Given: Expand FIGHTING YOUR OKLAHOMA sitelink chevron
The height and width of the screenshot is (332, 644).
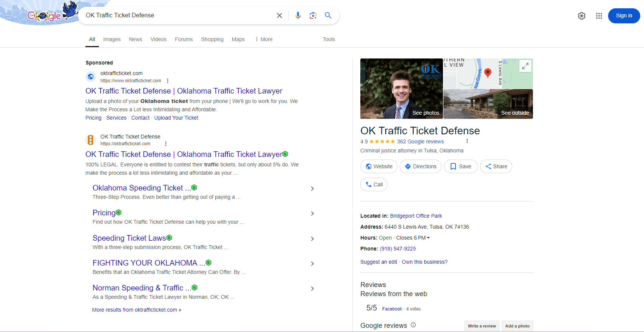Looking at the screenshot, I should click(x=312, y=264).
